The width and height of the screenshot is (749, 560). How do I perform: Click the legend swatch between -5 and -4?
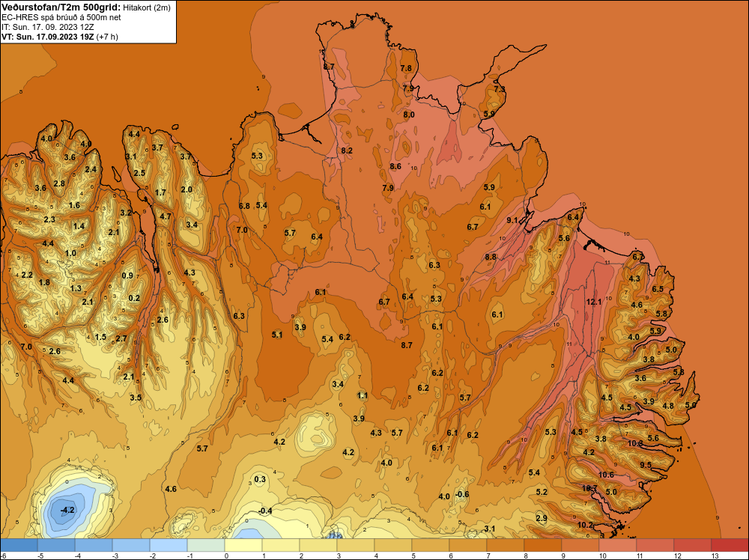(x=56, y=545)
